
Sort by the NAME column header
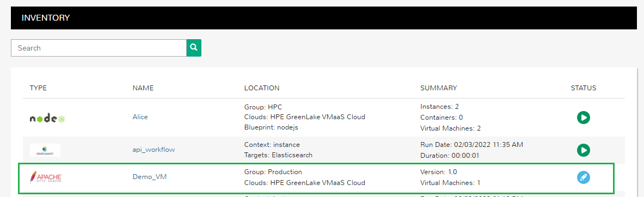(143, 88)
